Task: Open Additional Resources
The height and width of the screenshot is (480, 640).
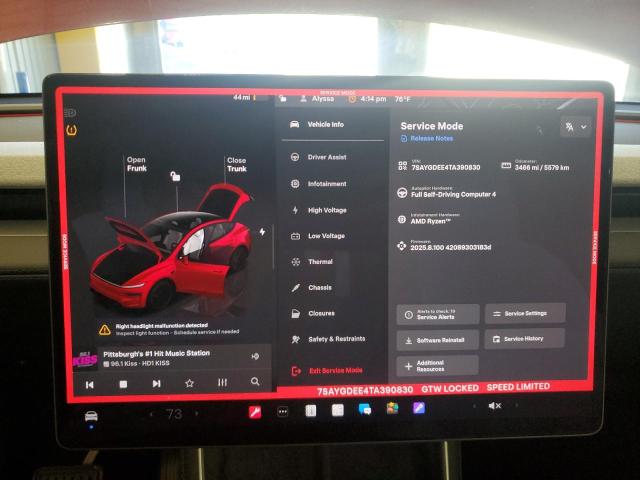Action: (x=437, y=366)
